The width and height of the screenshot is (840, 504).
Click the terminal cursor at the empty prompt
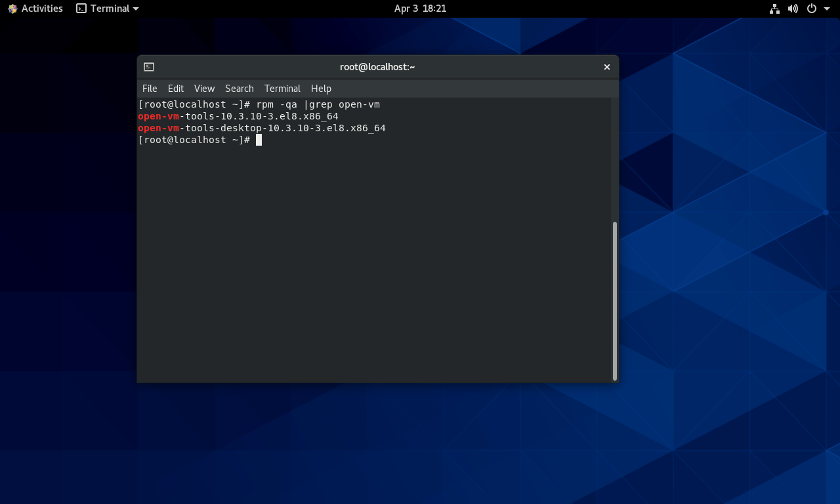259,140
